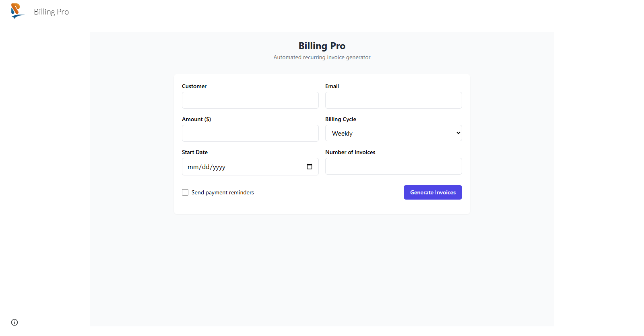Open the calendar picker in Start Date
Screen dimensions: 644x336
(310, 167)
